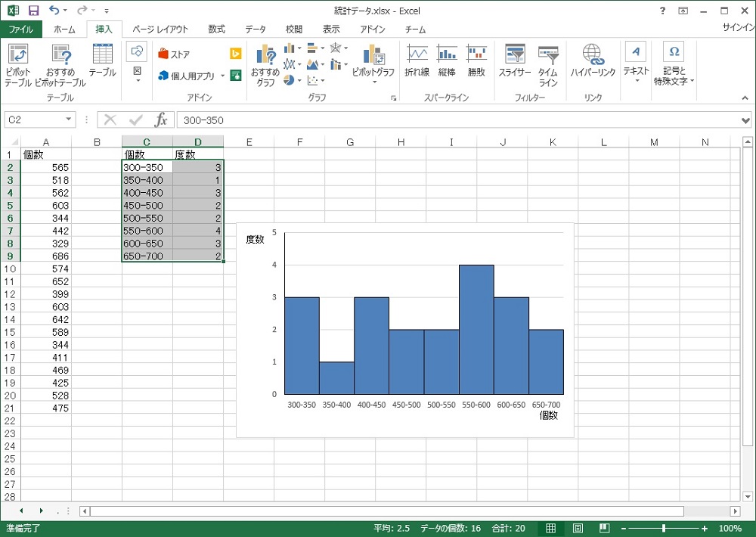Viewport: 756px width, 537px height.
Task: Click the zoom slider handle
Action: click(x=664, y=529)
